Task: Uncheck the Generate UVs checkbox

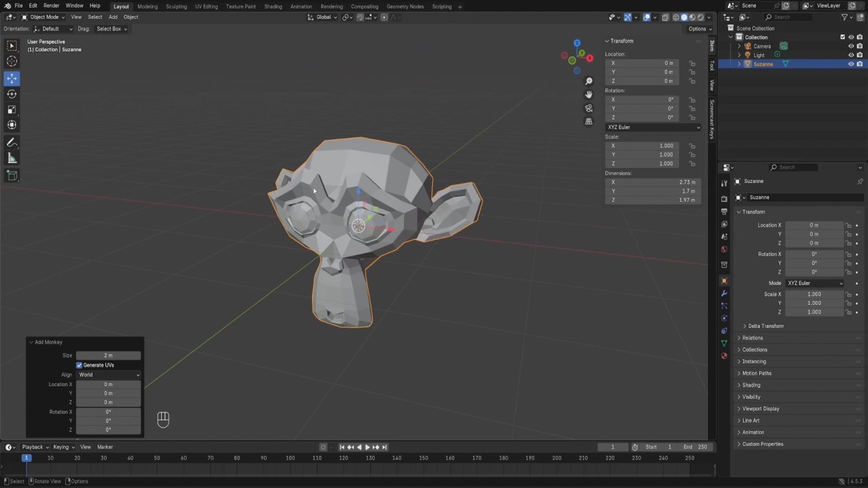Action: pyautogui.click(x=79, y=365)
